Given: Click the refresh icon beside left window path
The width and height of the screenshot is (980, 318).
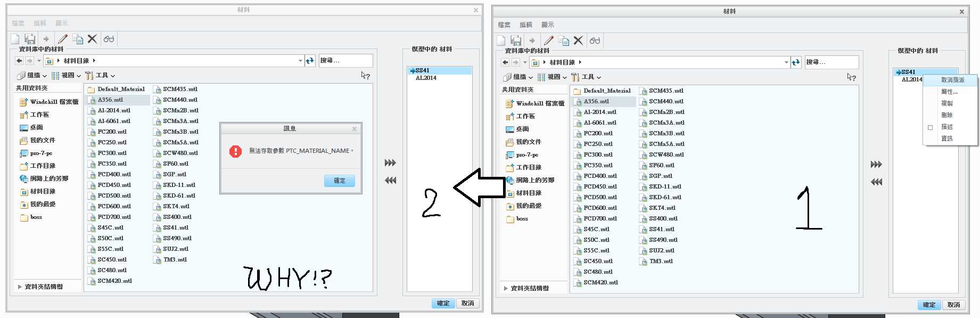Looking at the screenshot, I should [310, 61].
